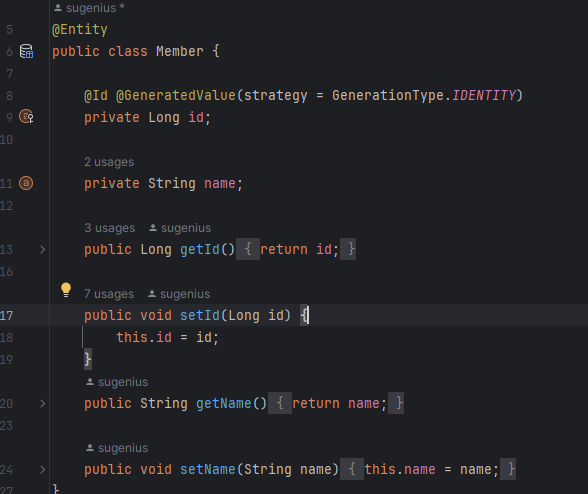
Task: Expand the folded setName method
Action: point(42,470)
